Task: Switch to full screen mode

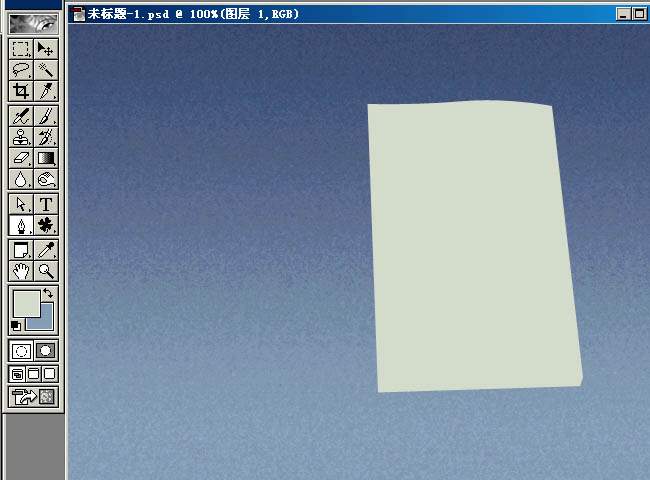Action: click(x=50, y=374)
